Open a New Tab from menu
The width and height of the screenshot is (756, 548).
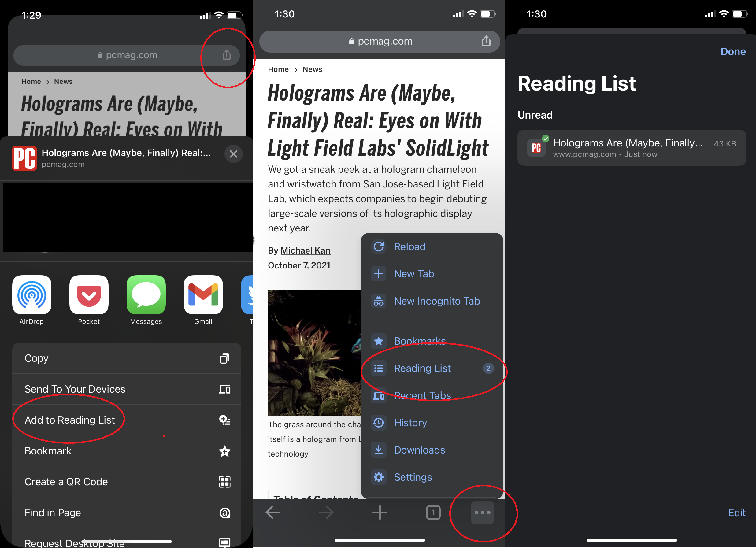tap(432, 274)
